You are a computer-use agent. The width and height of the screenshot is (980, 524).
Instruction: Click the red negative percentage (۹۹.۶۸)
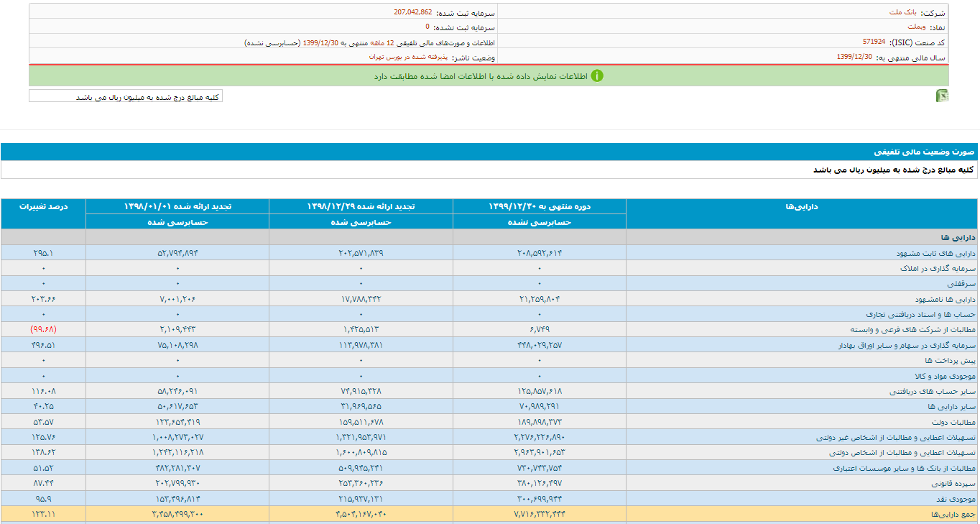44,329
